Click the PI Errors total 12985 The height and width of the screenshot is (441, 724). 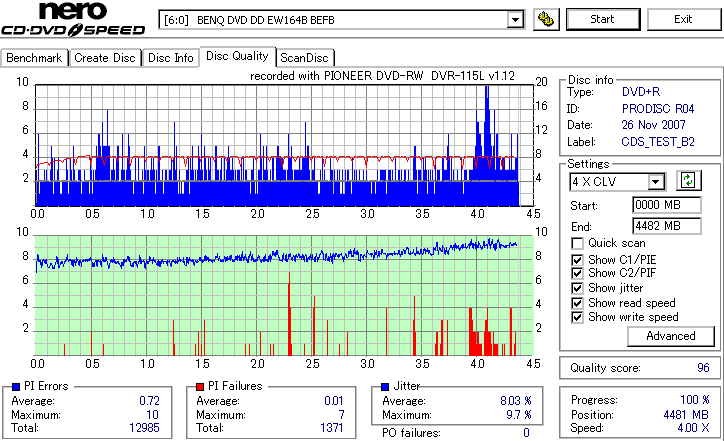pyautogui.click(x=144, y=428)
